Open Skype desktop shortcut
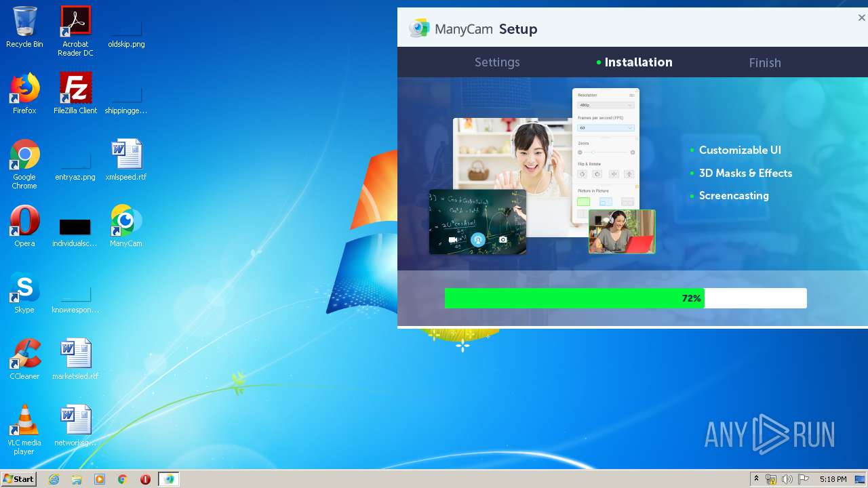Viewport: 868px width, 488px height. click(24, 293)
